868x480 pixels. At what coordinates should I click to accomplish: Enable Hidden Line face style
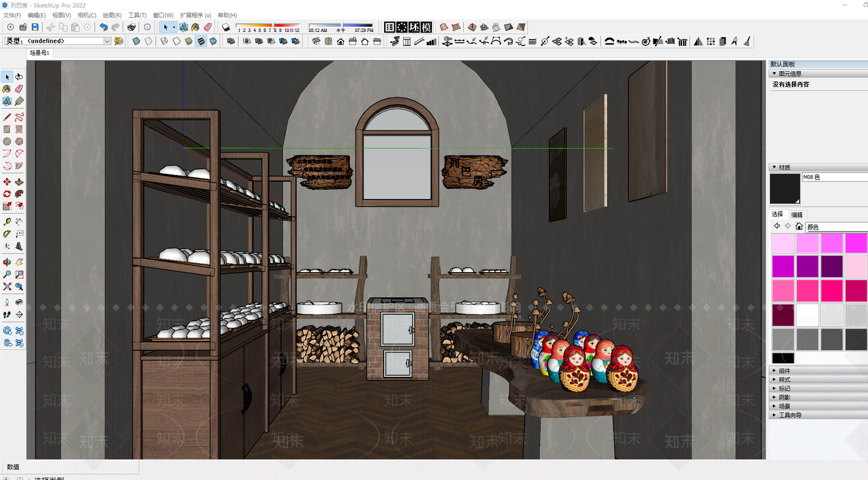(x=176, y=41)
